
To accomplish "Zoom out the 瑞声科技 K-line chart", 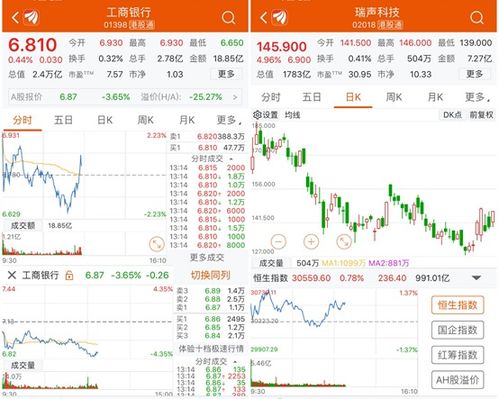I will point(278,241).
